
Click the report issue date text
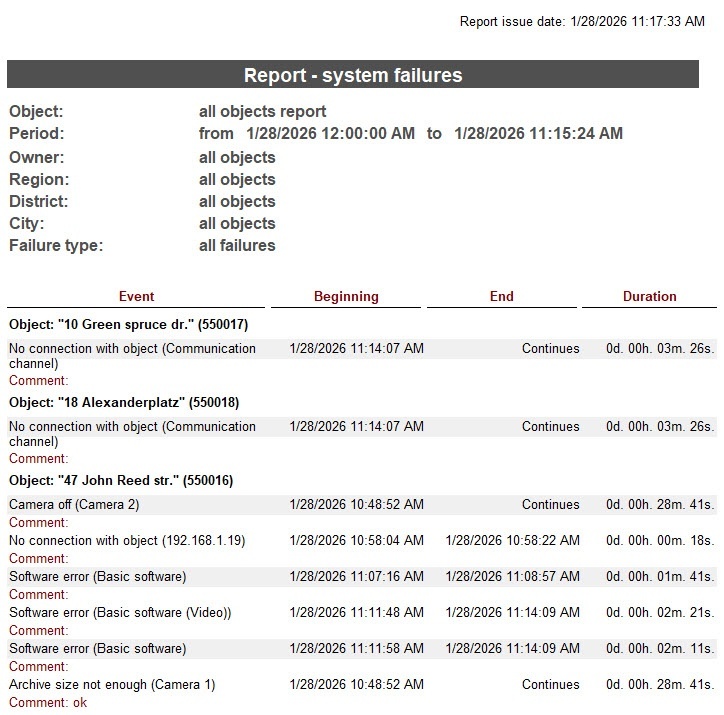tap(582, 21)
